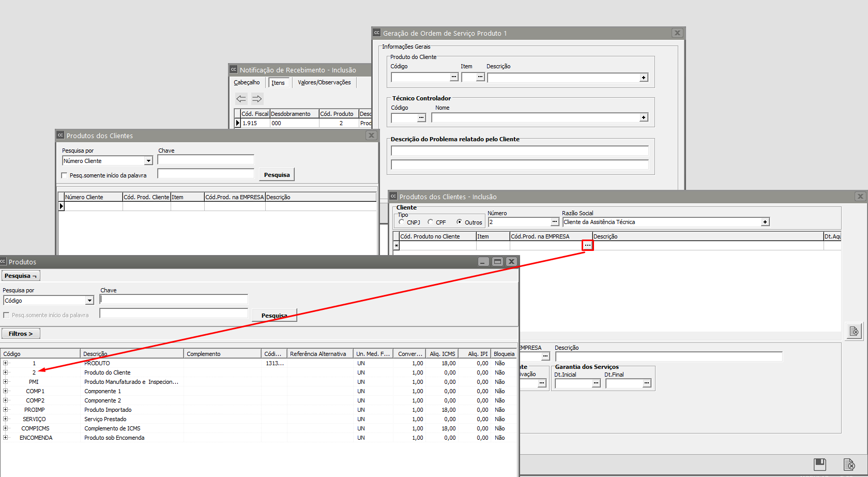The image size is (868, 477).
Task: Toggle Pesq.somente início da palavra in Produtos
Action: pyautogui.click(x=7, y=315)
